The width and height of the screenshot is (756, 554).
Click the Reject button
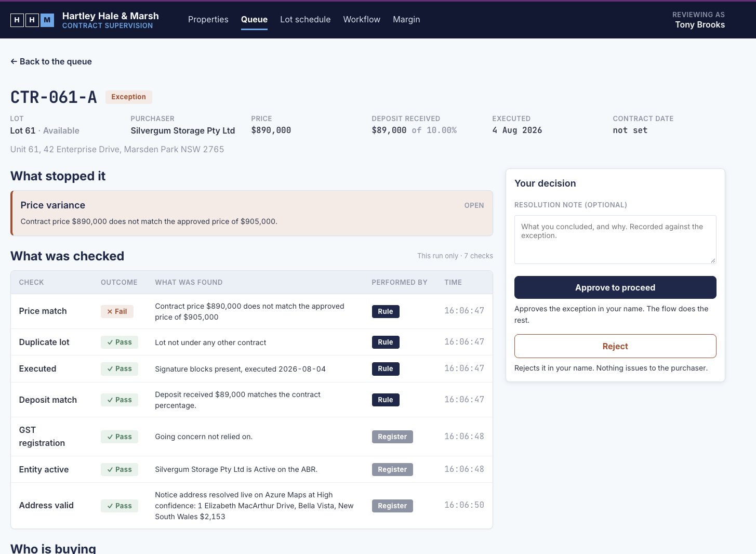(x=615, y=346)
